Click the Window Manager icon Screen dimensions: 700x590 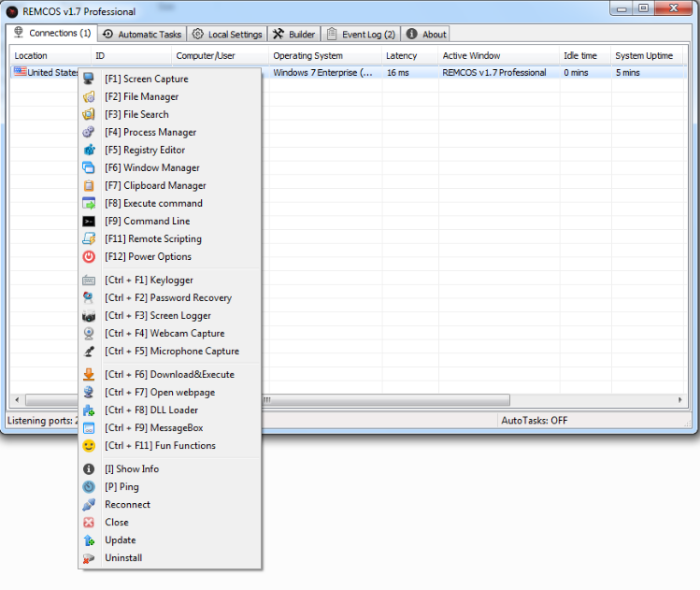click(89, 167)
